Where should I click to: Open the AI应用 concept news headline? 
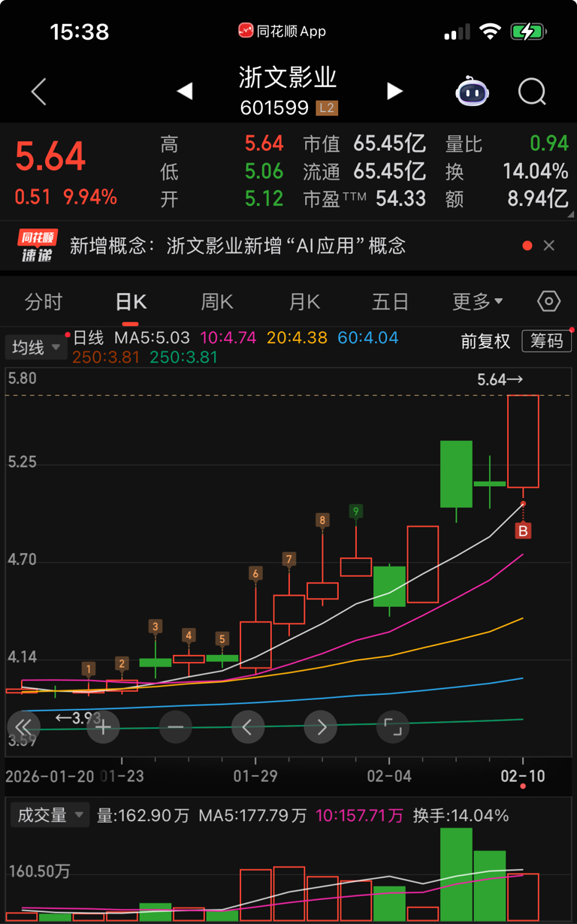[x=238, y=246]
